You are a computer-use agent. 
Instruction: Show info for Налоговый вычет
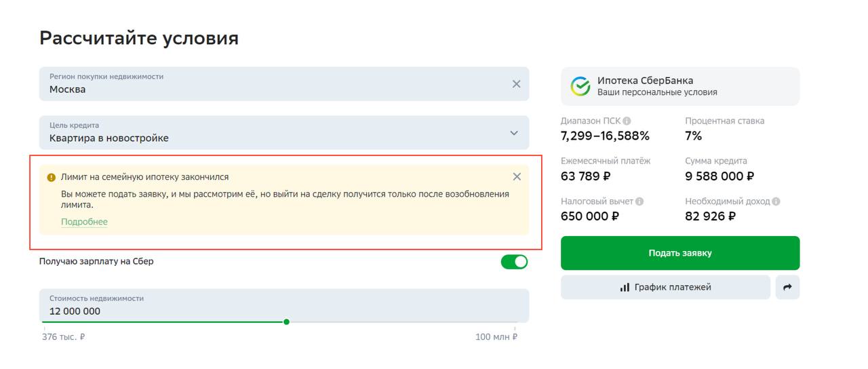(639, 202)
